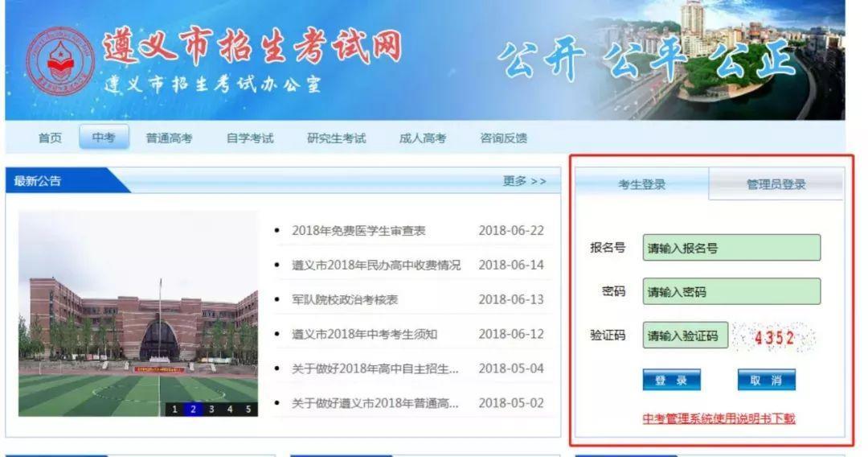This screenshot has width=868, height=457.
Task: Open the 咨询反馈 page
Action: 504,138
